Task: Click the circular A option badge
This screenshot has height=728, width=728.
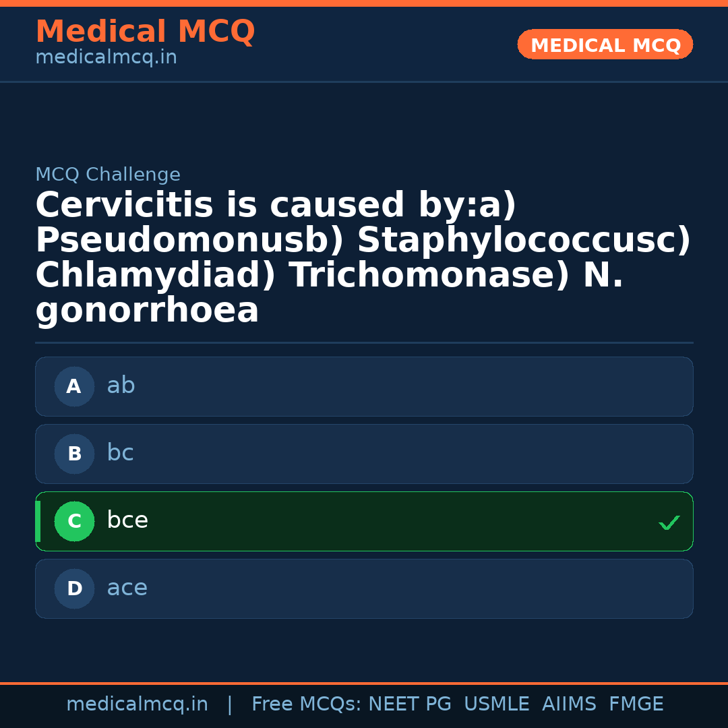Action: coord(74,386)
